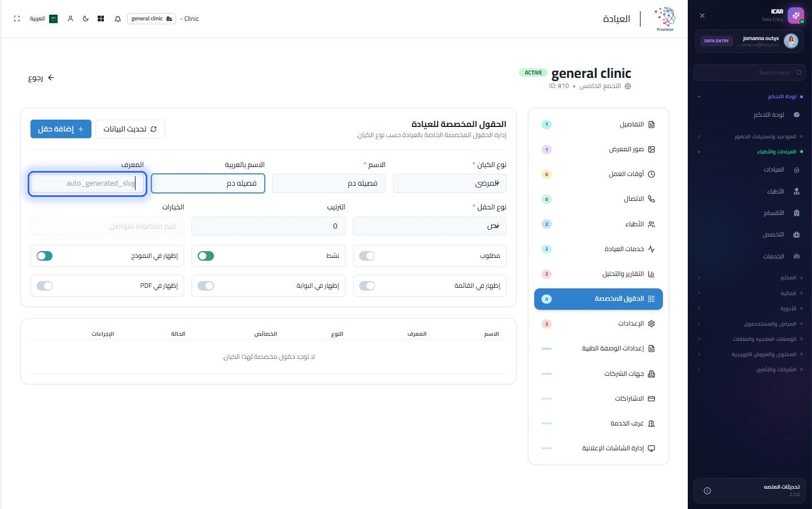The height and width of the screenshot is (509, 812).
Task: Toggle إظهار في النموذج switch
Action: pyautogui.click(x=45, y=256)
